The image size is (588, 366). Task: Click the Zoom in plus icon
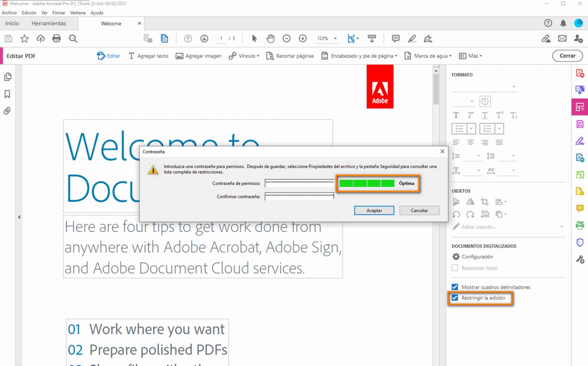click(303, 39)
